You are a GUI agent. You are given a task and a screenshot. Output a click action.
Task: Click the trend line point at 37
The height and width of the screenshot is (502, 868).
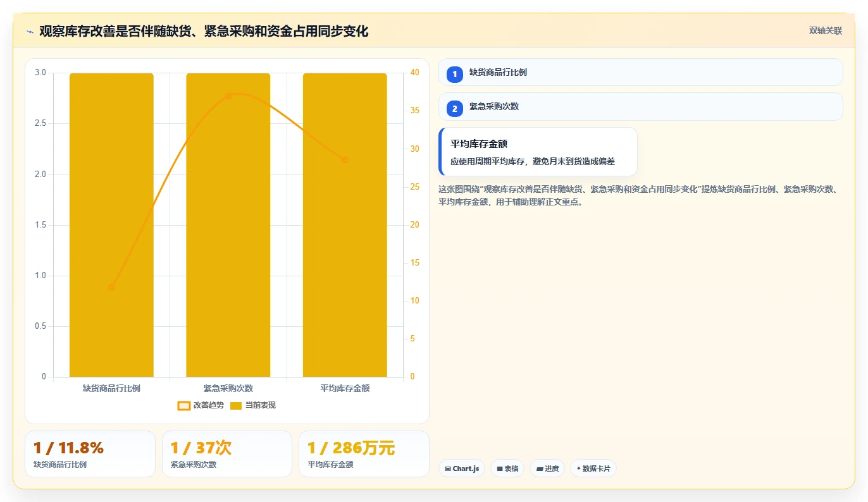coord(228,96)
